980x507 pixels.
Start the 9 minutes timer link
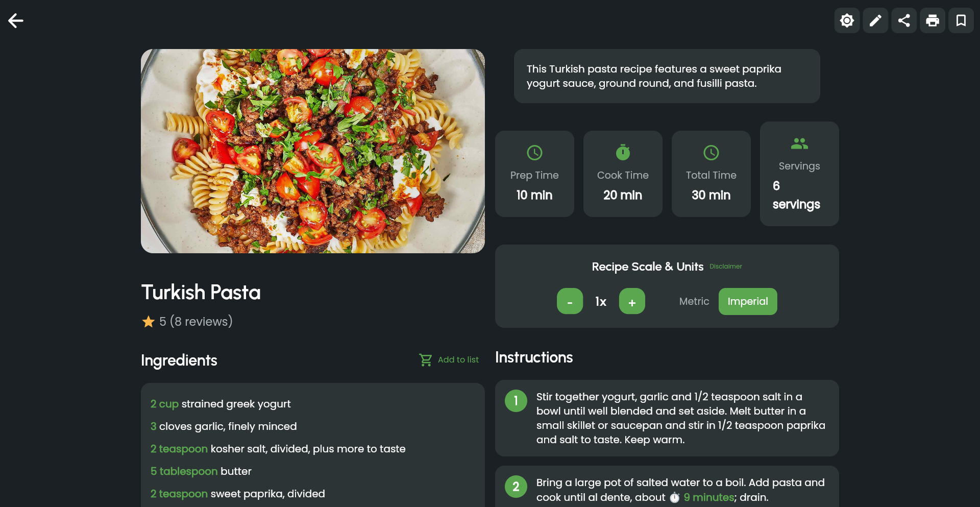pos(708,497)
